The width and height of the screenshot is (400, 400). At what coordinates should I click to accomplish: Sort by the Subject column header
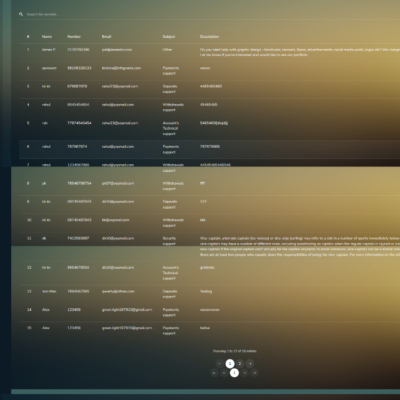click(169, 37)
